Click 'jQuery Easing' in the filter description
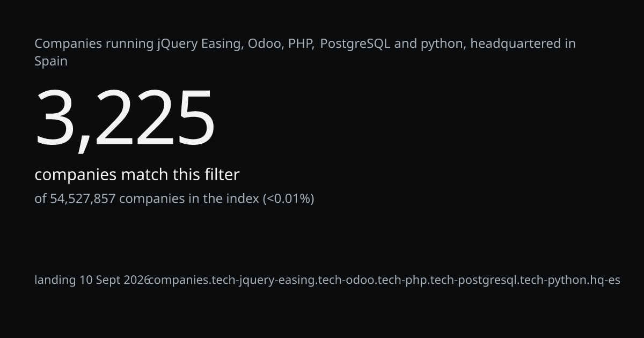 coord(199,44)
